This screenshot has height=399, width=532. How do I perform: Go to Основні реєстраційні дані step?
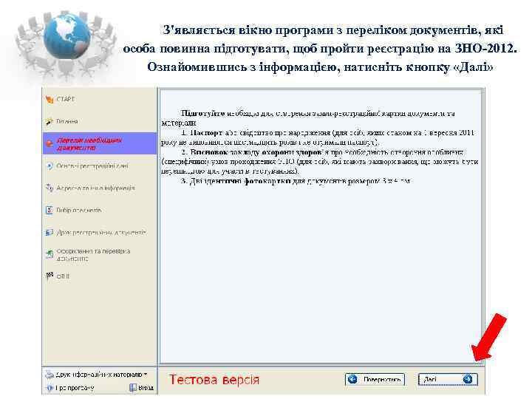(x=88, y=166)
